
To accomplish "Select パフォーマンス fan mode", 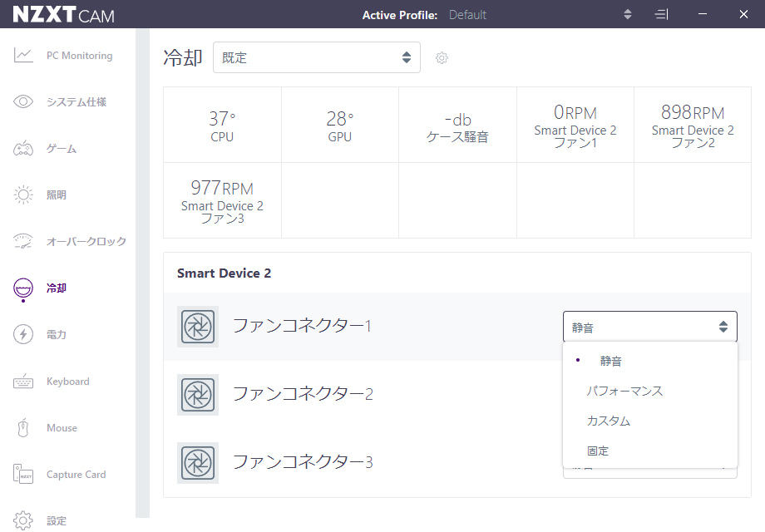I will pyautogui.click(x=624, y=391).
